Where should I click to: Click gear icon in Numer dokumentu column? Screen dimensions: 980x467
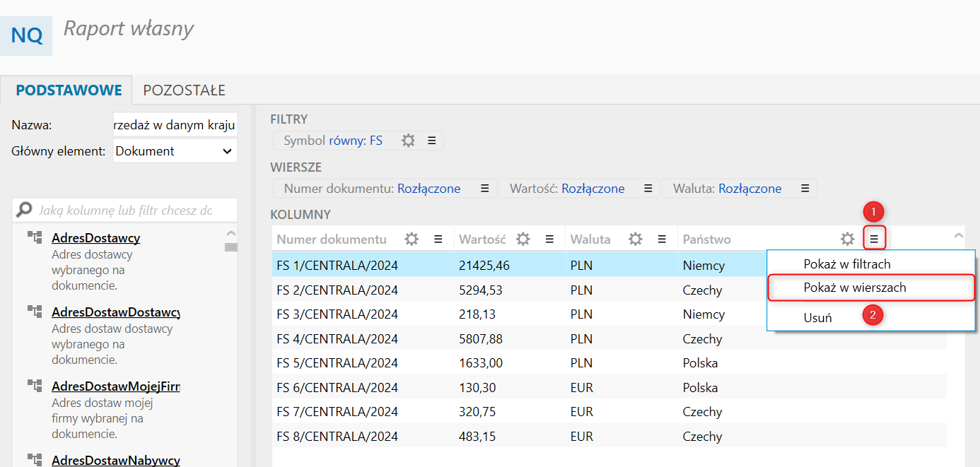pos(412,240)
